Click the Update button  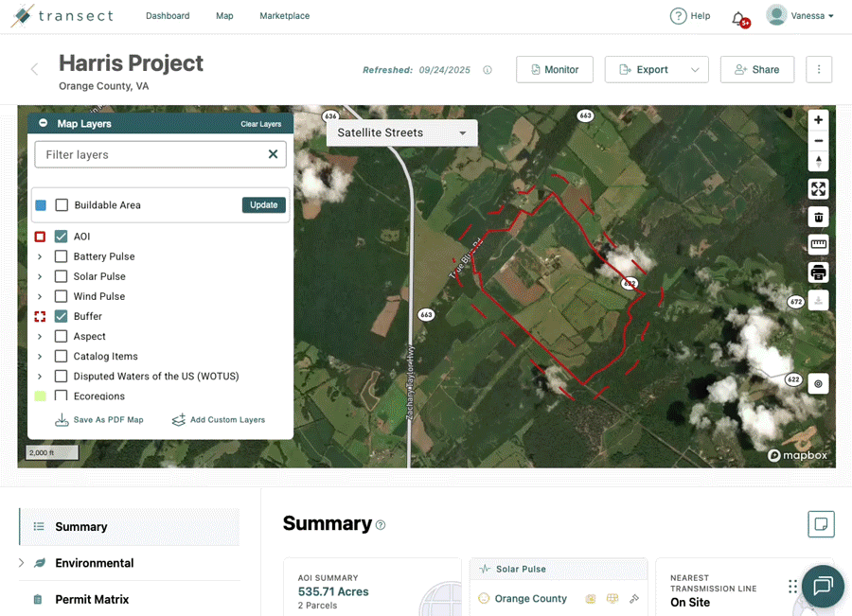click(263, 205)
